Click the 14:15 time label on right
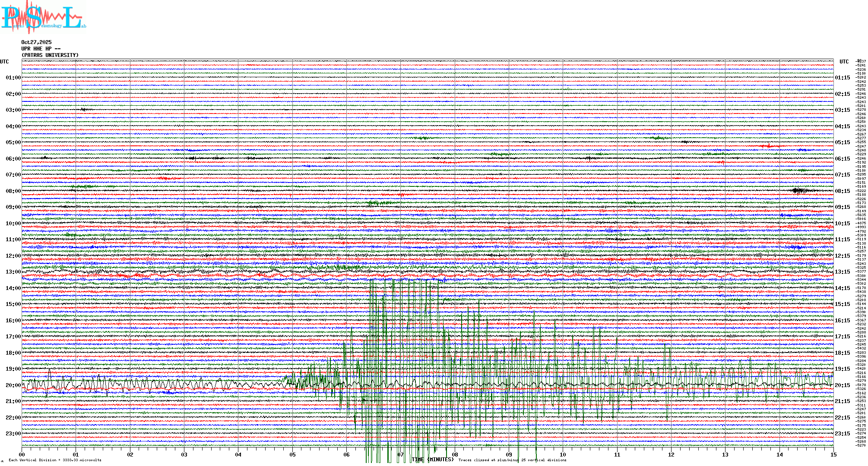This screenshot has height=466, width=868. pos(842,288)
